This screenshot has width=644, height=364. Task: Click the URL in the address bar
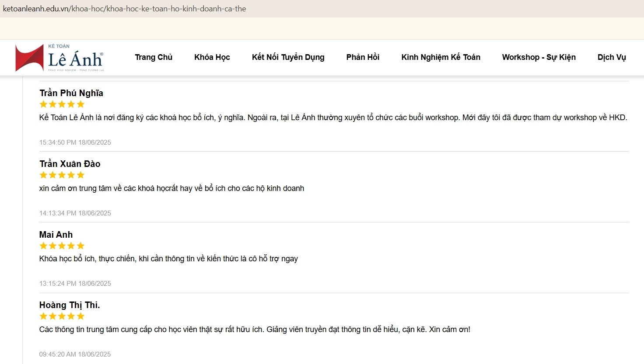click(124, 9)
